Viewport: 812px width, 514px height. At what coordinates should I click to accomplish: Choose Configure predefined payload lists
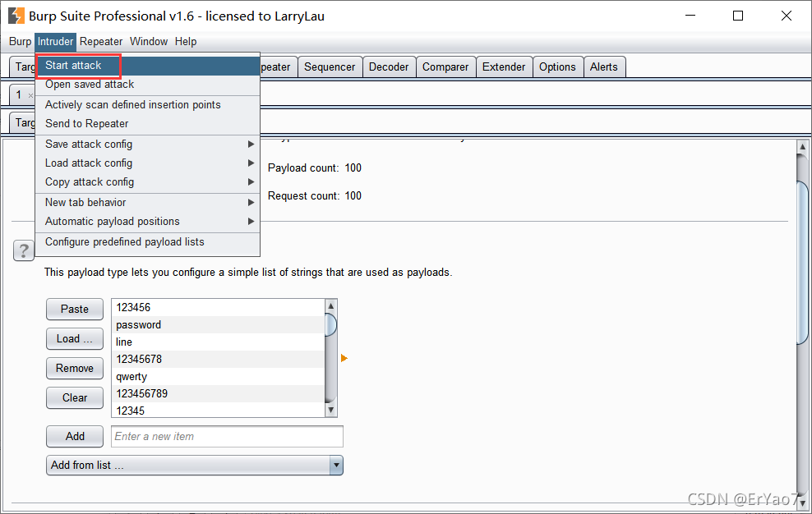(x=148, y=242)
